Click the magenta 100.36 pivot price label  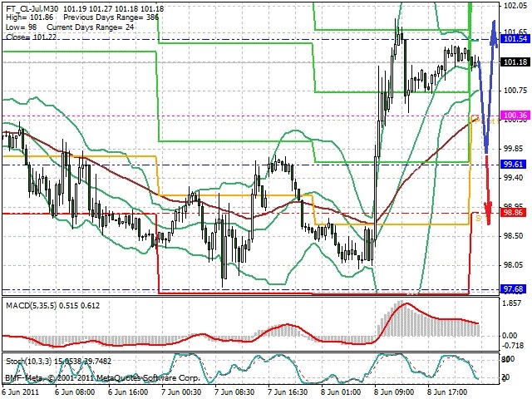pyautogui.click(x=515, y=116)
